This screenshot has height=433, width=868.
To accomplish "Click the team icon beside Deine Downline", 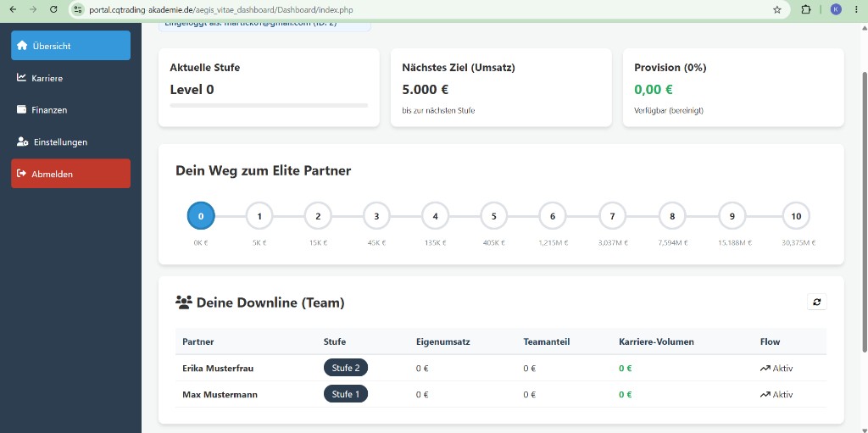I will click(x=184, y=303).
